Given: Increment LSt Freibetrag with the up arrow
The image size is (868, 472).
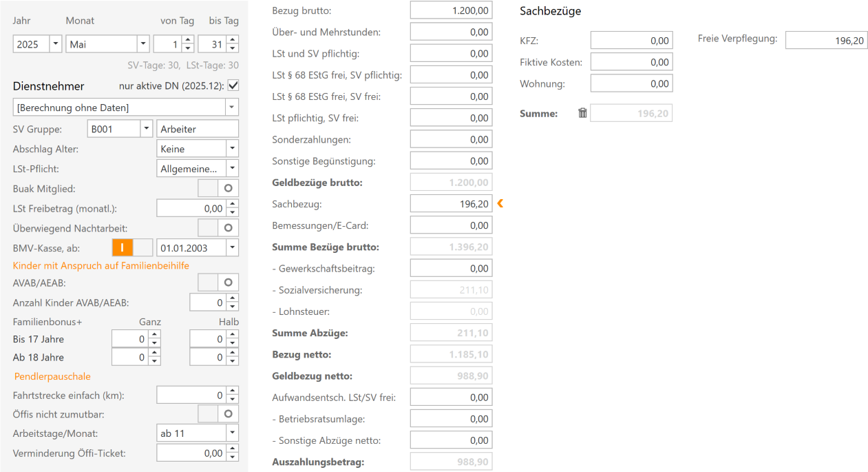Looking at the screenshot, I should [x=233, y=204].
